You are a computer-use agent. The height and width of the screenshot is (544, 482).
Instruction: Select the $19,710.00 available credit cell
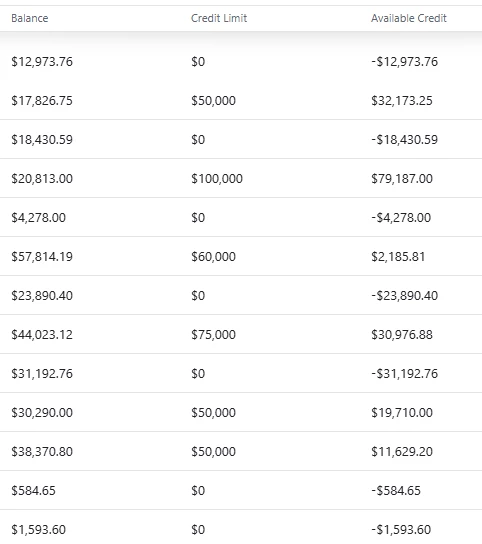(402, 413)
